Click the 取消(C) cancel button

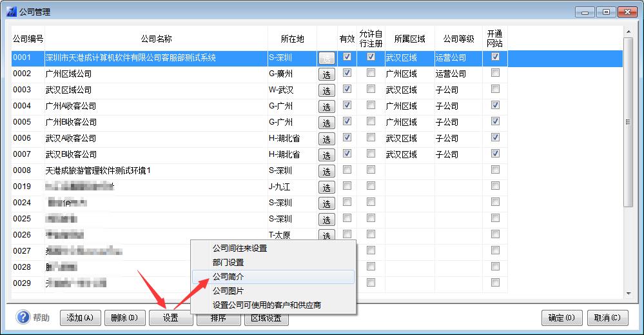pos(607,318)
